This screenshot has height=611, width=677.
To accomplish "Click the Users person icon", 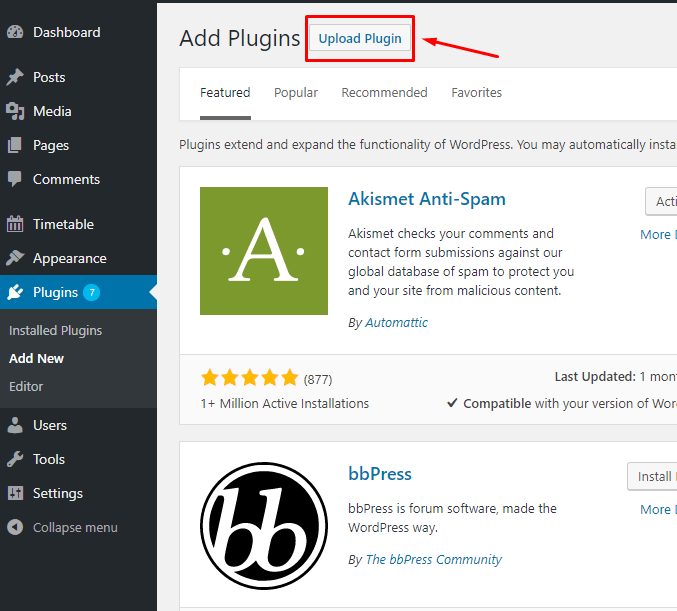I will coord(15,425).
